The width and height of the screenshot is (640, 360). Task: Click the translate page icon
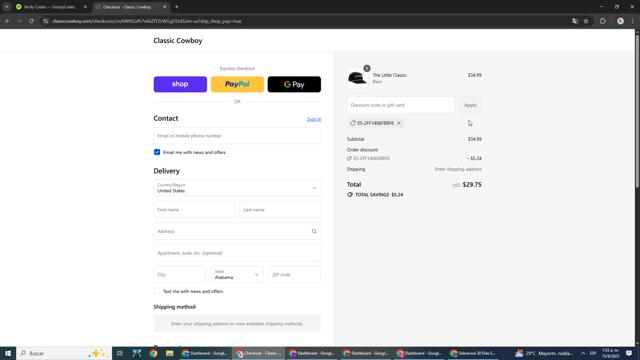(x=575, y=21)
